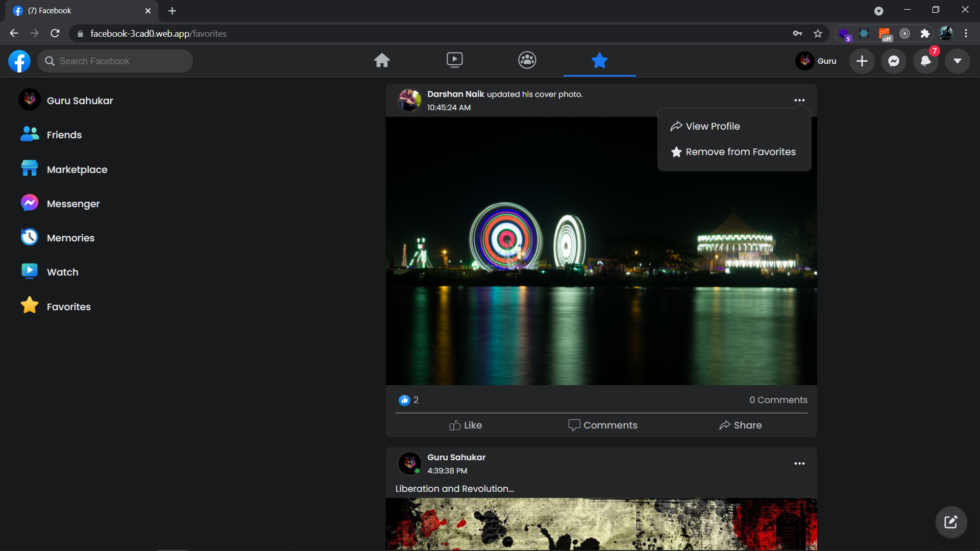Go back in the browser
This screenshot has width=980, height=551.
click(x=14, y=33)
